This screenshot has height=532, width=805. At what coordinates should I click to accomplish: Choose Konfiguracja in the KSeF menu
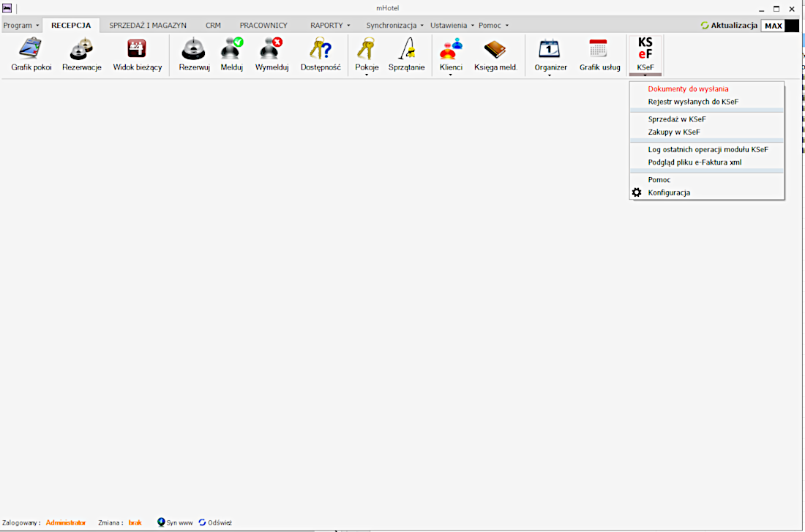[669, 193]
